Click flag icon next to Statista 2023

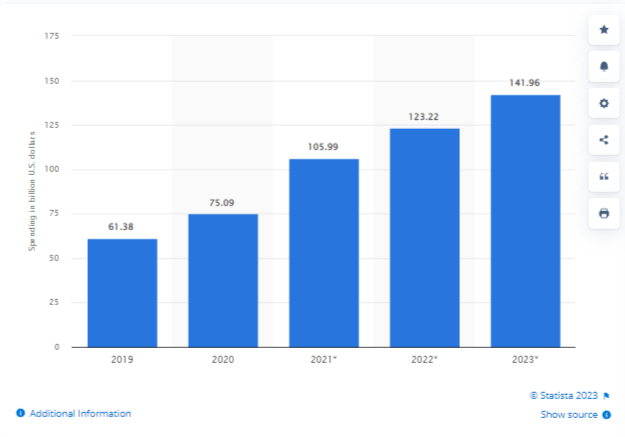click(x=607, y=395)
